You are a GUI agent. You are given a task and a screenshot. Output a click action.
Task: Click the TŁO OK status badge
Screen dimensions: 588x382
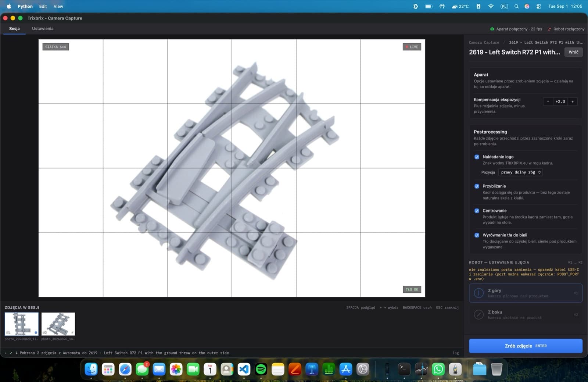click(x=412, y=289)
